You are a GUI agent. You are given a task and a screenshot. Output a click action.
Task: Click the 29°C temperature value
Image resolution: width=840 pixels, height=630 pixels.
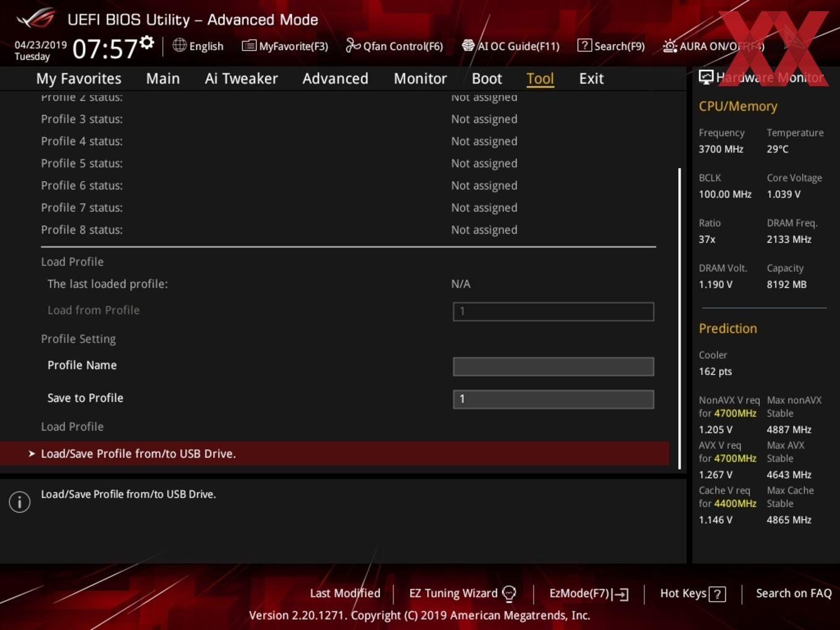coord(778,149)
